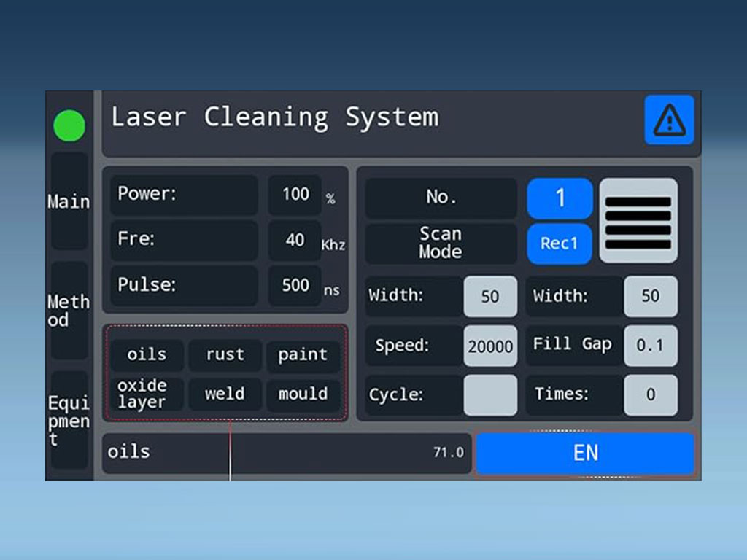Click the No. label
Screen dimensions: 747x560
tap(441, 197)
